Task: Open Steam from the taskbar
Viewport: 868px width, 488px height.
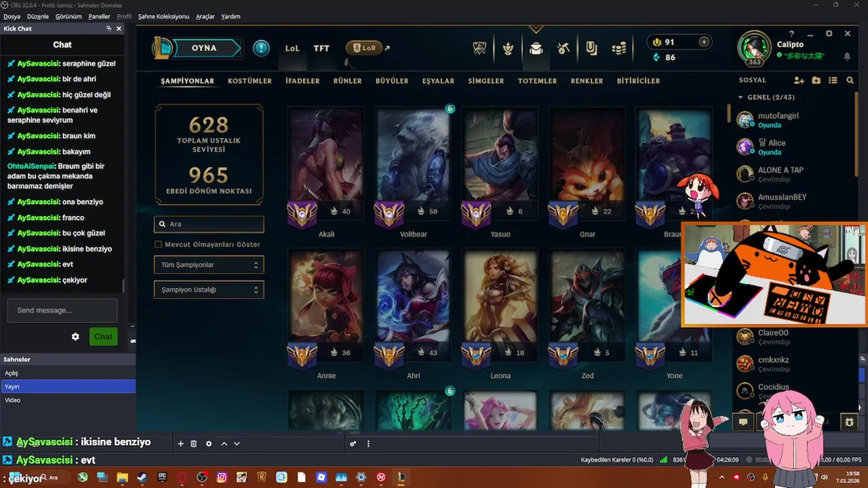Action: click(x=142, y=478)
